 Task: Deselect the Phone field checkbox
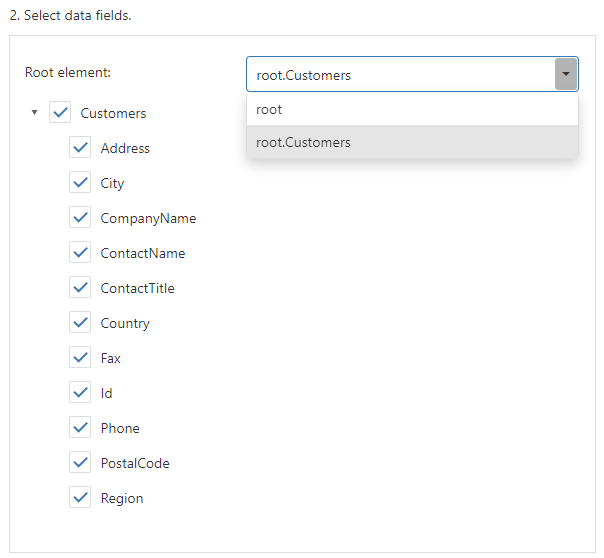pos(80,428)
